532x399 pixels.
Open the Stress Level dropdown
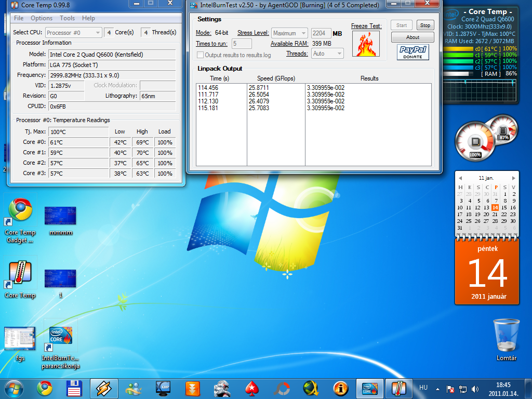tap(289, 33)
